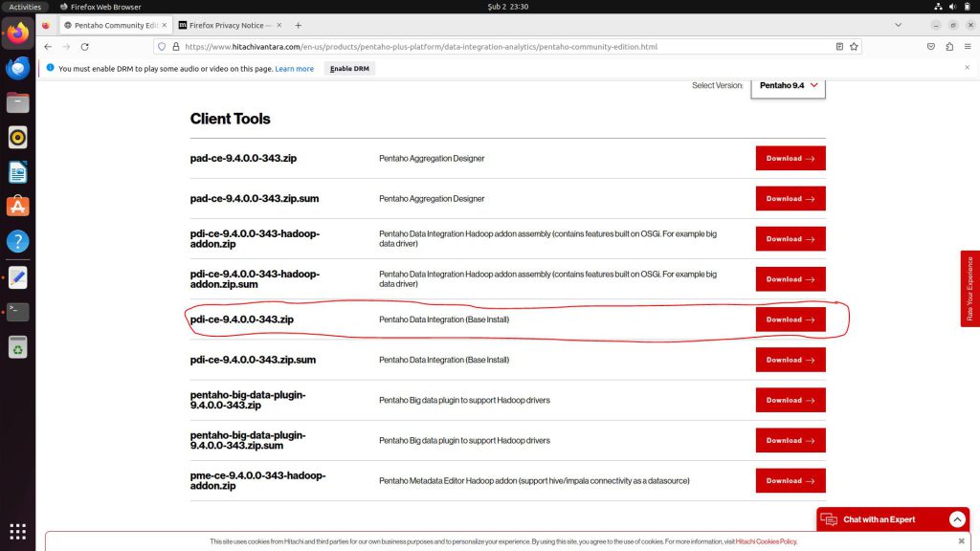
Task: Download pentaho-big-data-plugin-9.4.0.0-343.zip
Action: click(790, 400)
